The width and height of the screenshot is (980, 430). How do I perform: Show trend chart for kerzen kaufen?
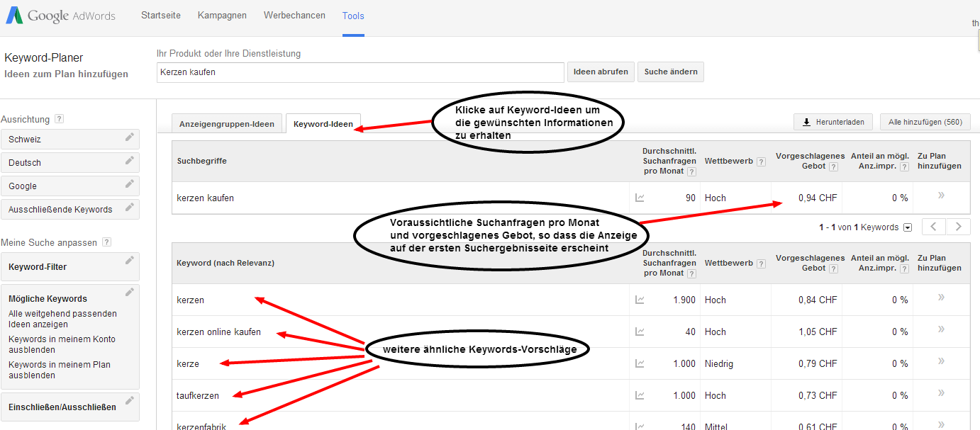(640, 198)
